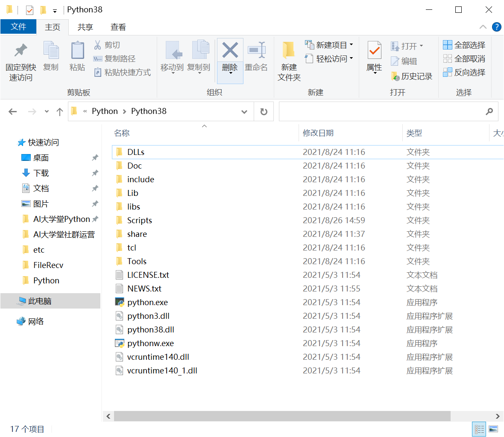The image size is (504, 437).
Task: Click the Back navigation arrow
Action: pos(12,111)
